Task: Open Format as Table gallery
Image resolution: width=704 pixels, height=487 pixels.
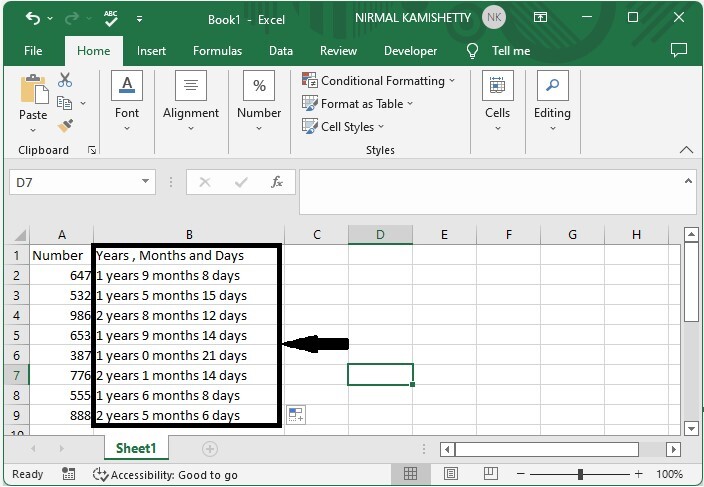Action: [357, 104]
